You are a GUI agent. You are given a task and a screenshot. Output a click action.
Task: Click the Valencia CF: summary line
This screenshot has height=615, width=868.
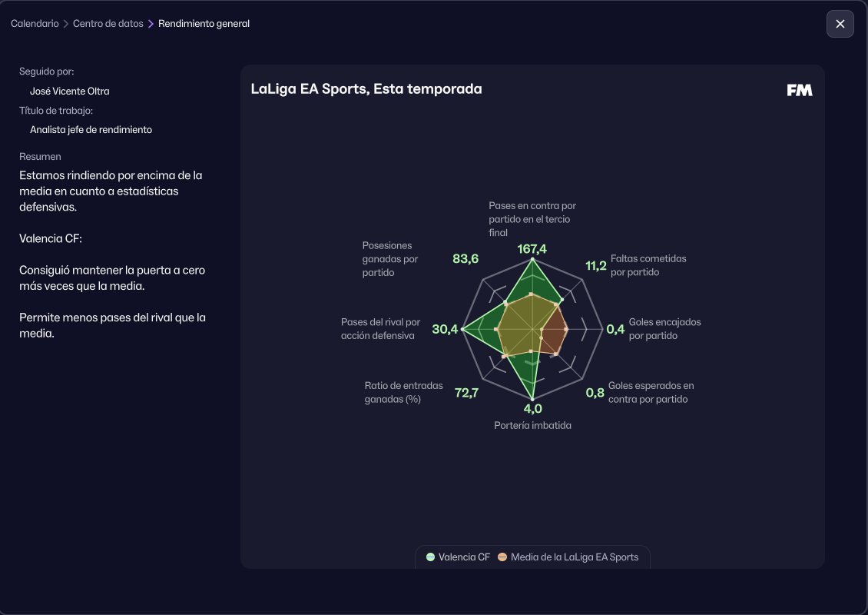51,238
